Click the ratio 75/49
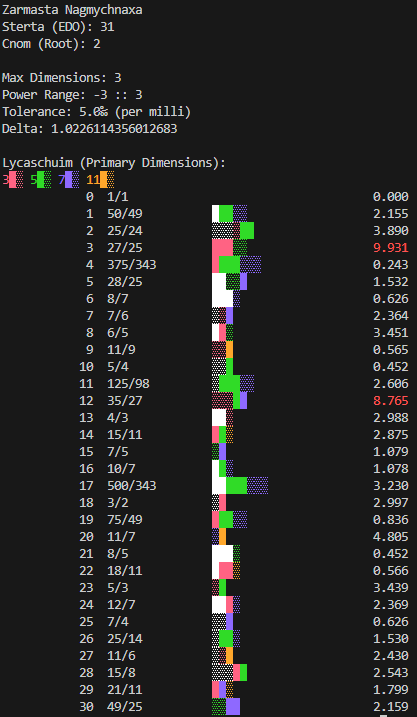 tap(125, 520)
